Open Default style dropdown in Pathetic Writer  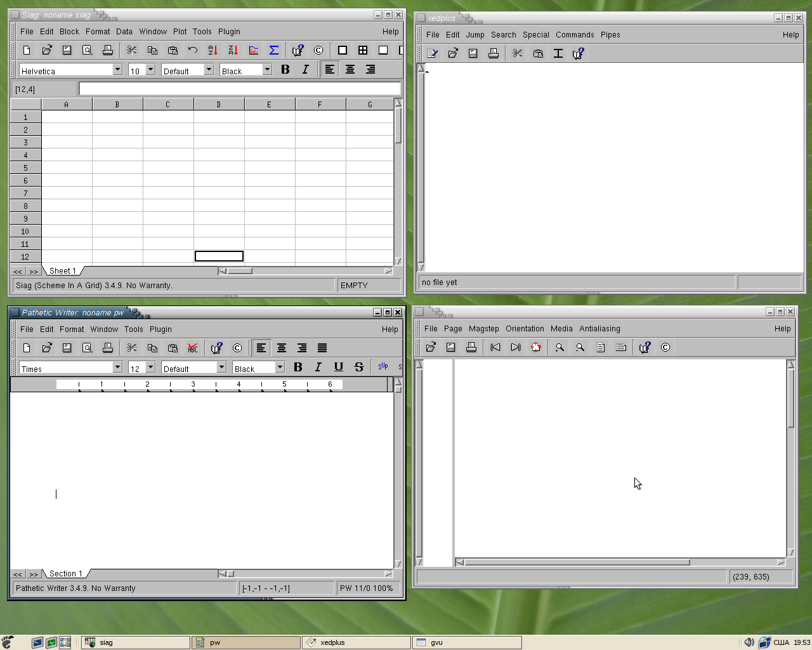[x=221, y=368]
